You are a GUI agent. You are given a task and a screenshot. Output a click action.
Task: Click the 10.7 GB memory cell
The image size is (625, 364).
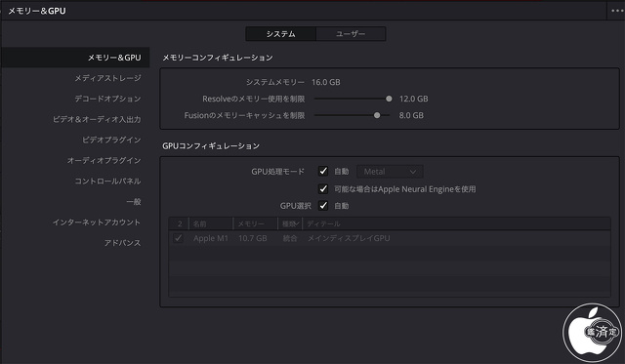pos(253,238)
